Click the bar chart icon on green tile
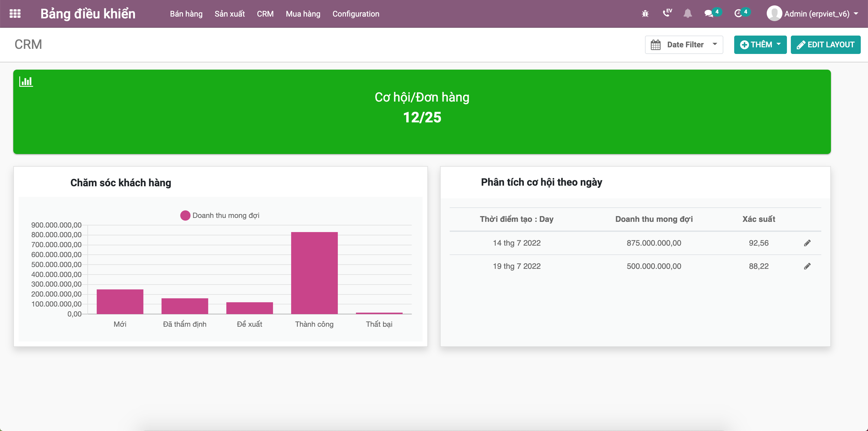868x431 pixels. tap(26, 81)
